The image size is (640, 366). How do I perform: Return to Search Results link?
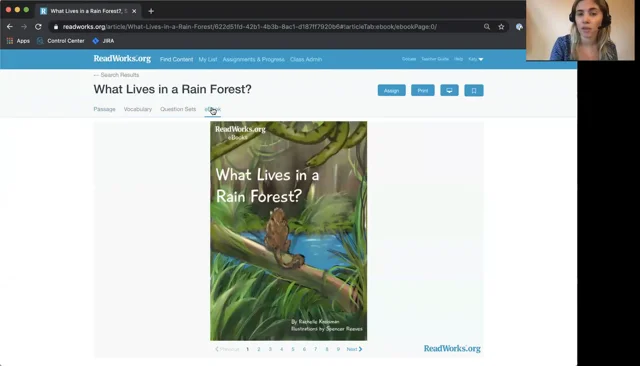(116, 75)
